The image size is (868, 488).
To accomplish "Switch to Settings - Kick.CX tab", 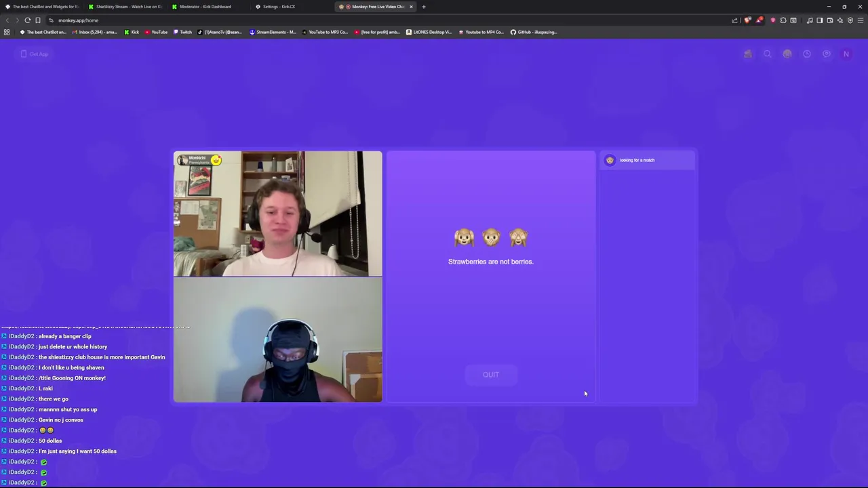I will click(279, 7).
